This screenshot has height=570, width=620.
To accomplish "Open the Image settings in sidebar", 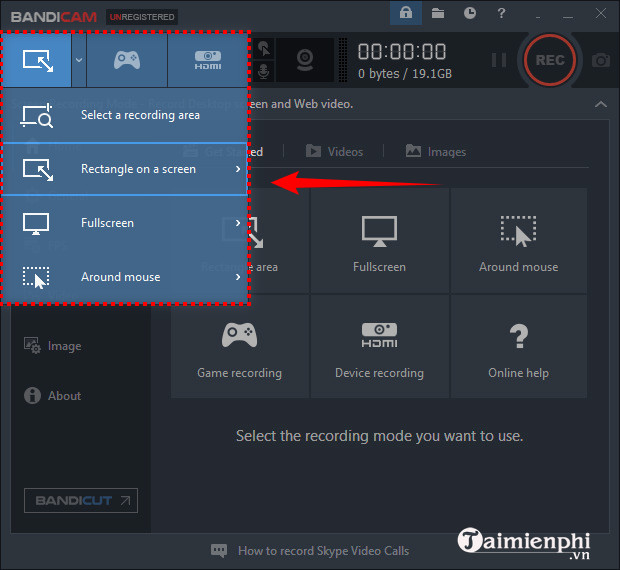I will point(53,346).
